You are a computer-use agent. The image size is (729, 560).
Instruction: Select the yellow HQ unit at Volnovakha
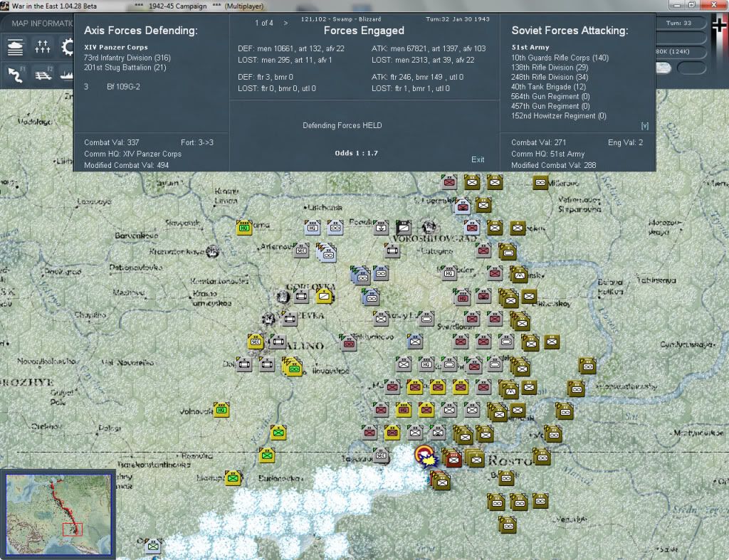click(221, 409)
